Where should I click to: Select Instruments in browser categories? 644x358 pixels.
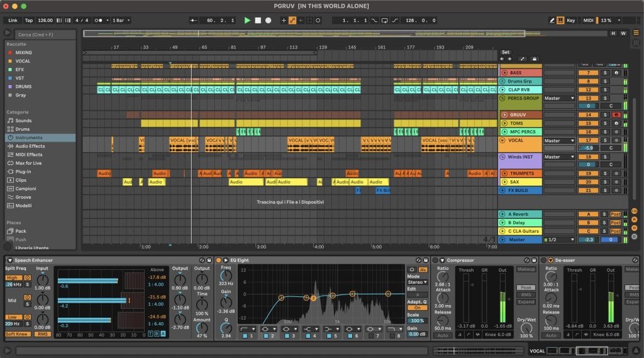click(40, 138)
